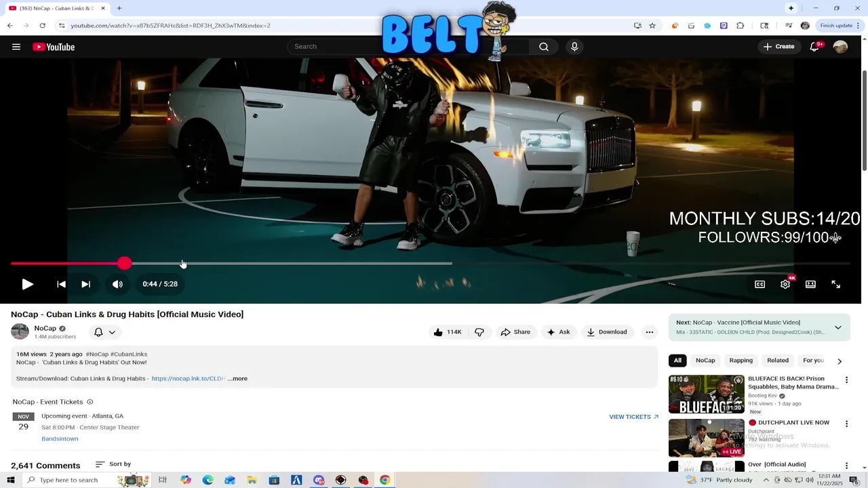Switch to theater mode
Image resolution: width=868 pixels, height=488 pixels.
[810, 284]
